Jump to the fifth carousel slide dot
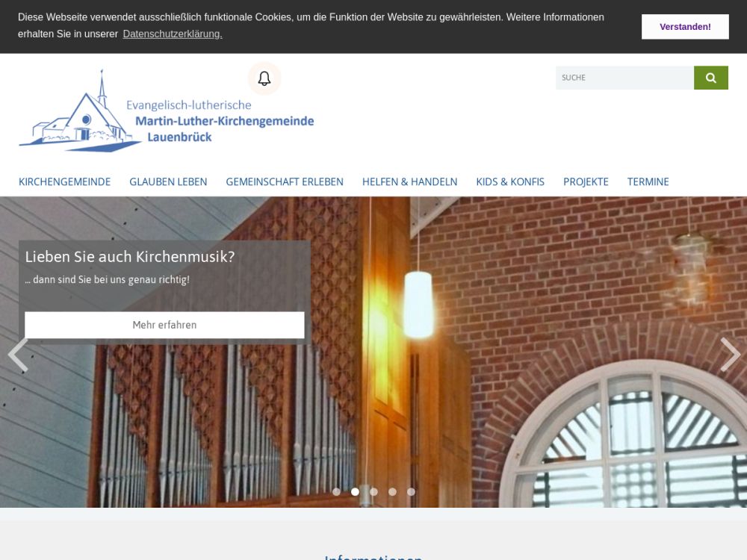 (x=411, y=491)
